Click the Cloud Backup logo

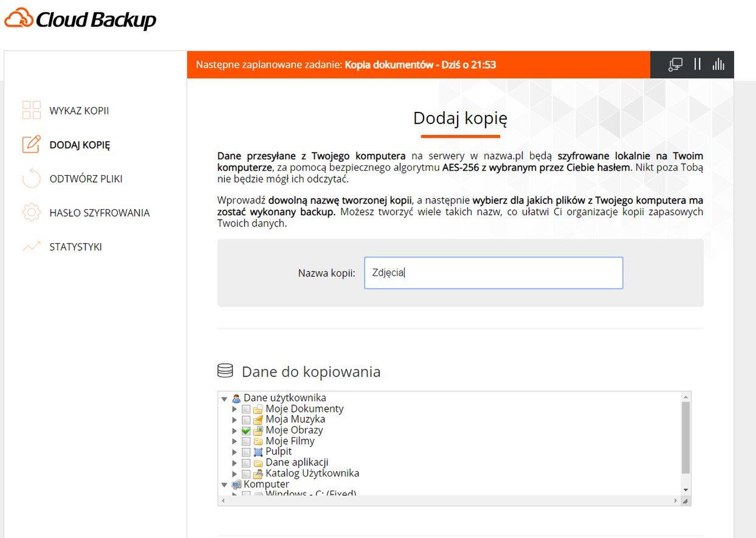pyautogui.click(x=80, y=19)
